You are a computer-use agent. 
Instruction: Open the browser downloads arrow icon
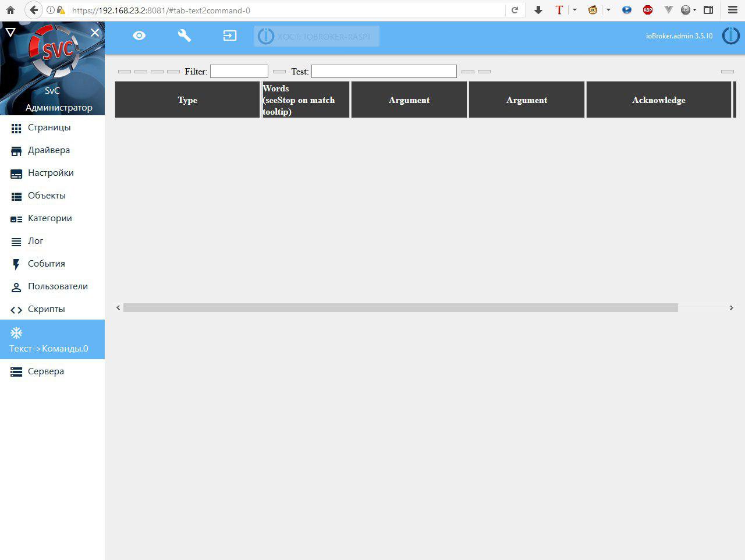pos(538,10)
